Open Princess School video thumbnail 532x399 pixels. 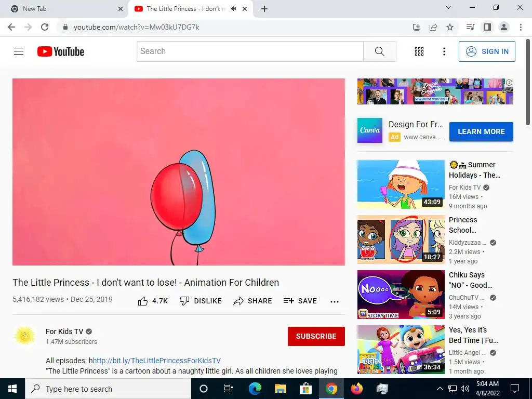tap(401, 239)
